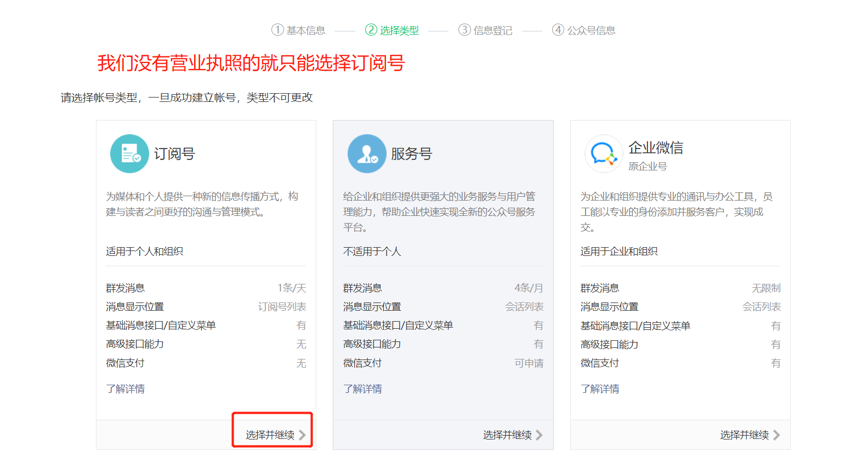Image resolution: width=868 pixels, height=474 pixels.
Task: Click the 订阅号 subscription account icon
Action: (129, 154)
